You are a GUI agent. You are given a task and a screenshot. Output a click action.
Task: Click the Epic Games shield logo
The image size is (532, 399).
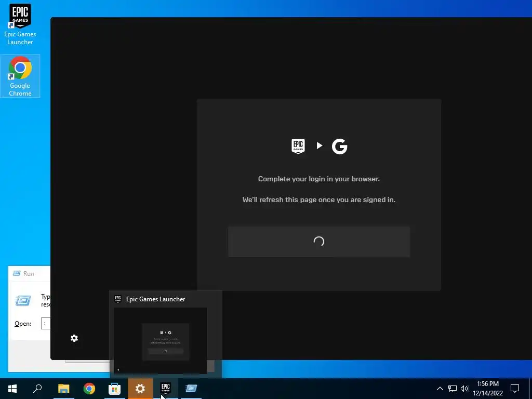point(298,146)
